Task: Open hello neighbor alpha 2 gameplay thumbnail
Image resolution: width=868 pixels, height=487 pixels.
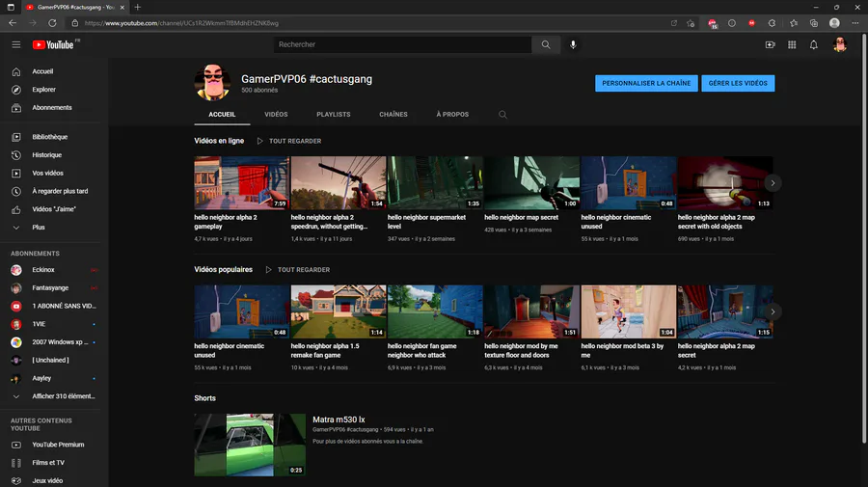Action: (x=241, y=182)
